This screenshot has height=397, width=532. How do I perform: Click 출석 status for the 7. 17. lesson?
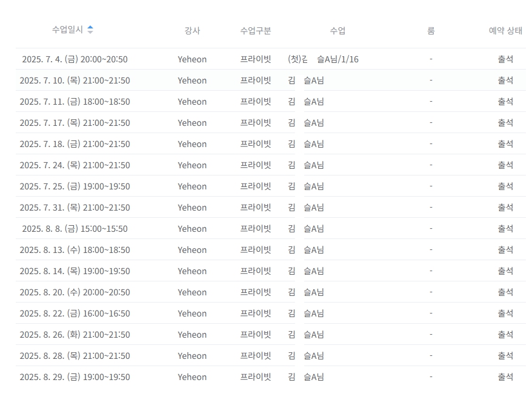tap(505, 123)
